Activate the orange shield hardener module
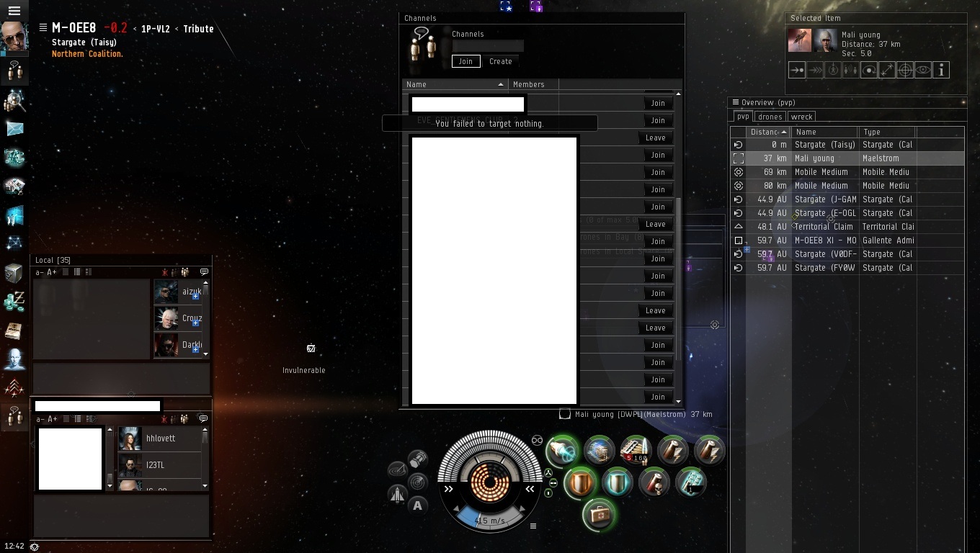This screenshot has width=980, height=553. pyautogui.click(x=580, y=482)
